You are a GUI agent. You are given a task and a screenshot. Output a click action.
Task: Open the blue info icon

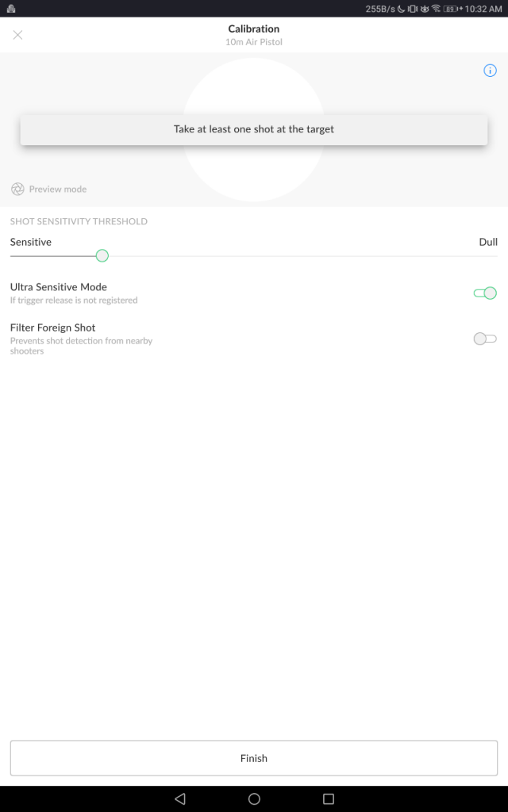(490, 71)
